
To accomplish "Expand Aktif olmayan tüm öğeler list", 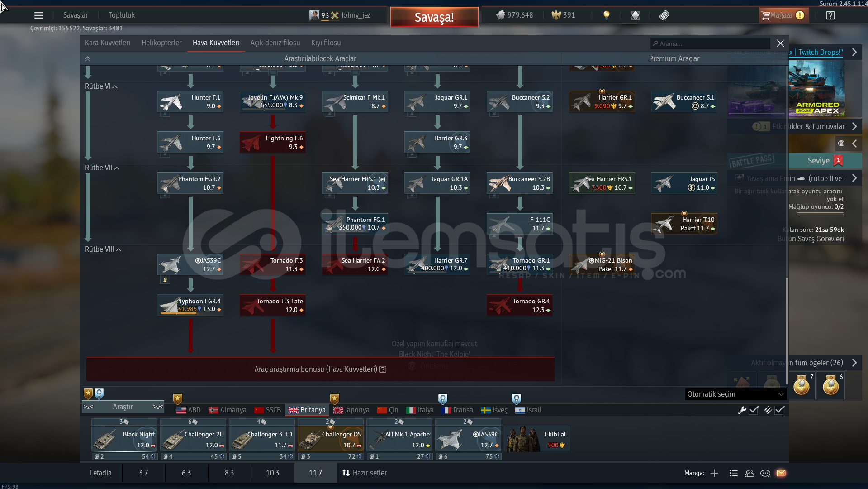I will (854, 363).
